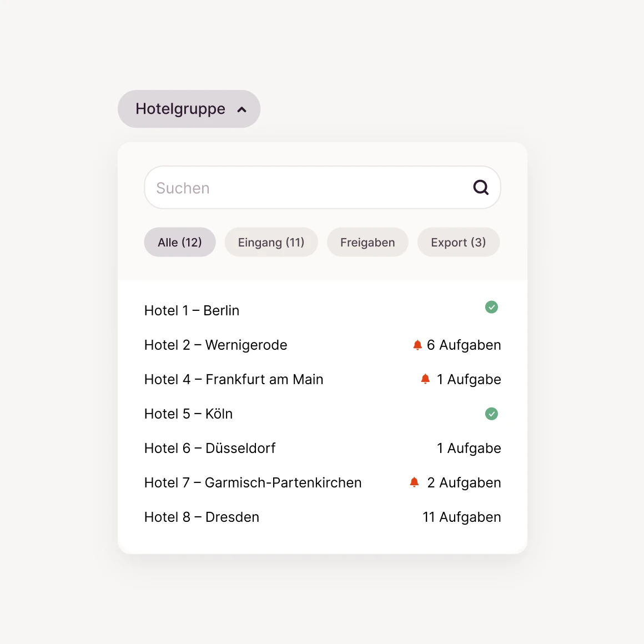Viewport: 644px width, 644px height.
Task: Show the Freigaben filter
Action: click(x=368, y=242)
